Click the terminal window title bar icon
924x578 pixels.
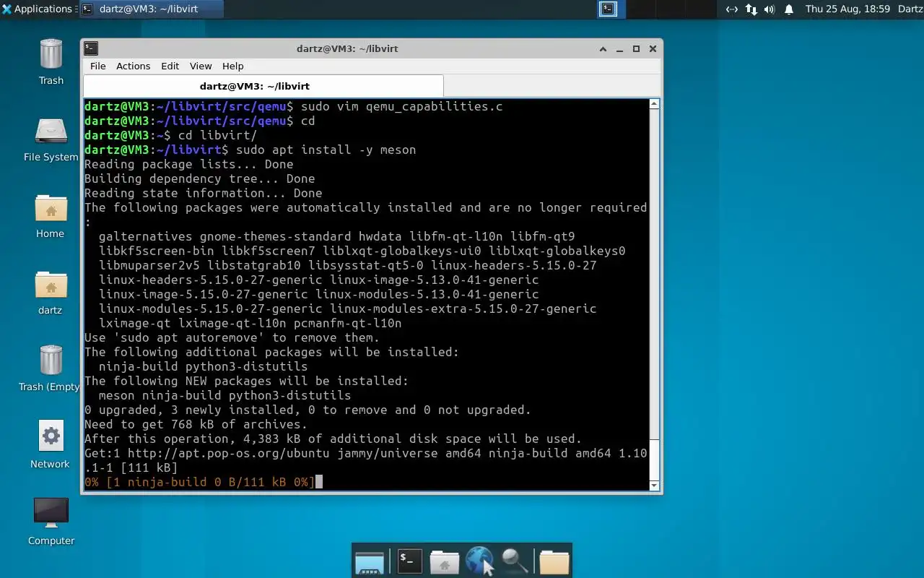(x=91, y=48)
